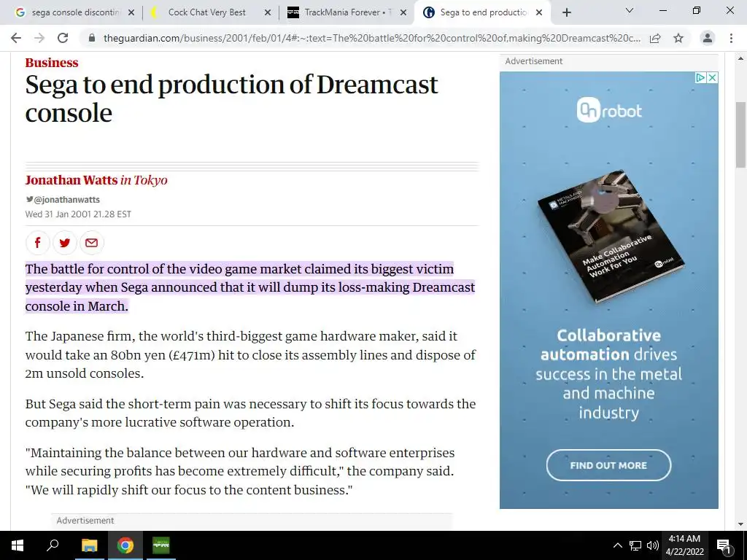Show hidden system tray icons
Image resolution: width=747 pixels, height=560 pixels.
pos(617,545)
